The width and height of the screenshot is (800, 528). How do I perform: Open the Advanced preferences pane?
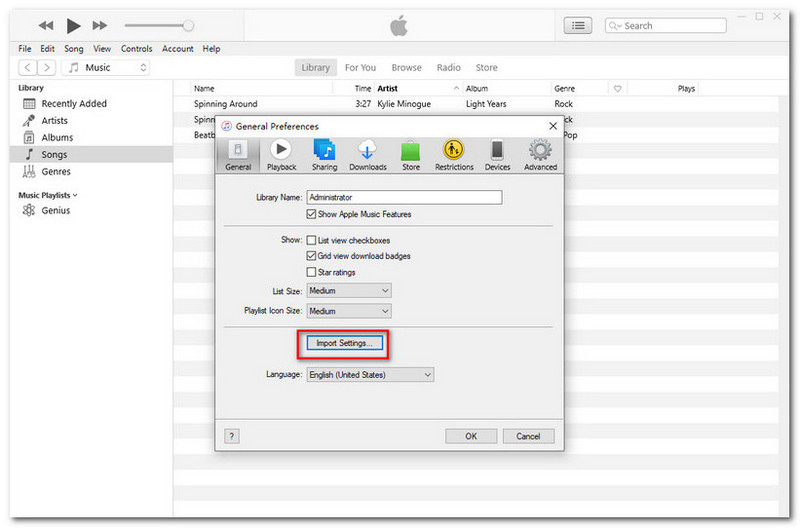coord(540,155)
